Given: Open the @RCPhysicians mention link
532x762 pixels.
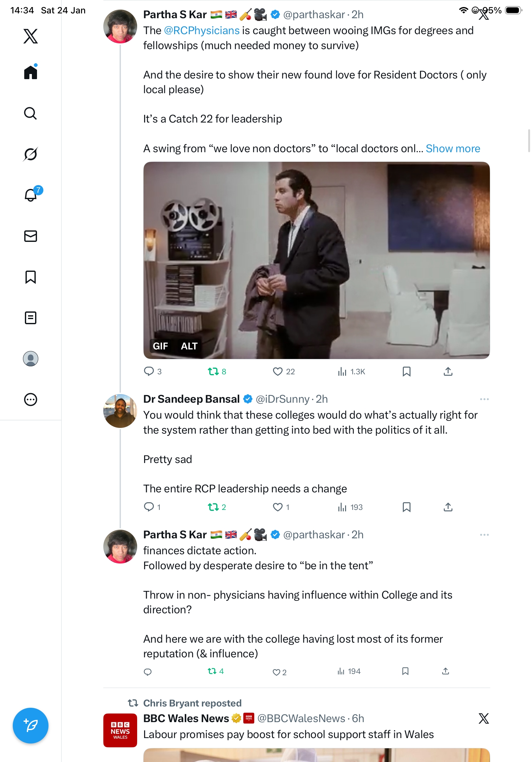Looking at the screenshot, I should pos(202,31).
